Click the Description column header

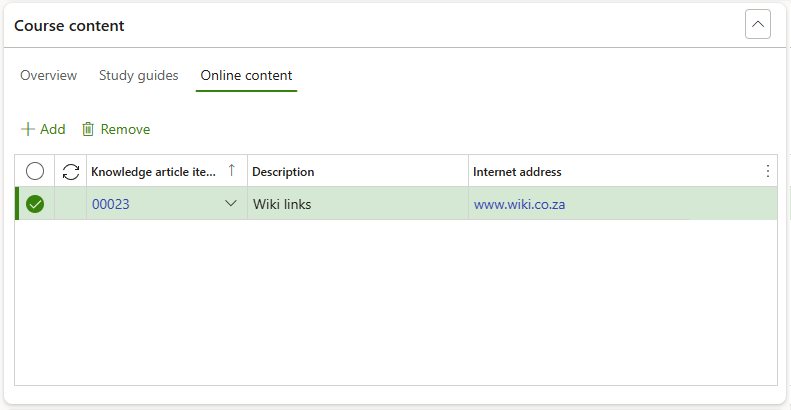283,172
